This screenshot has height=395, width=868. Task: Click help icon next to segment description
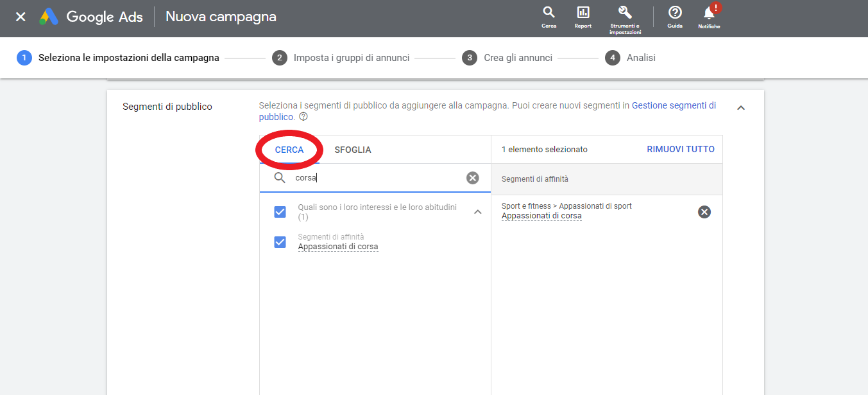pyautogui.click(x=303, y=118)
